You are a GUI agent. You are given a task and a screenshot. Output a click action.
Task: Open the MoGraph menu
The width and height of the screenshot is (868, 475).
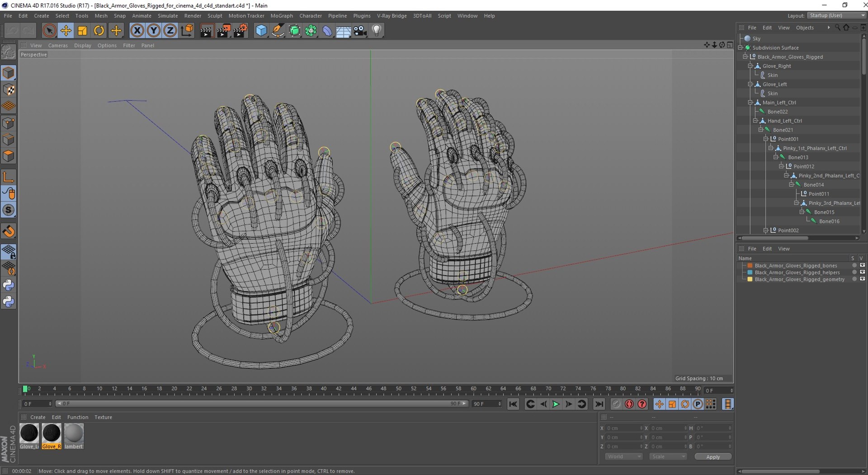282,16
